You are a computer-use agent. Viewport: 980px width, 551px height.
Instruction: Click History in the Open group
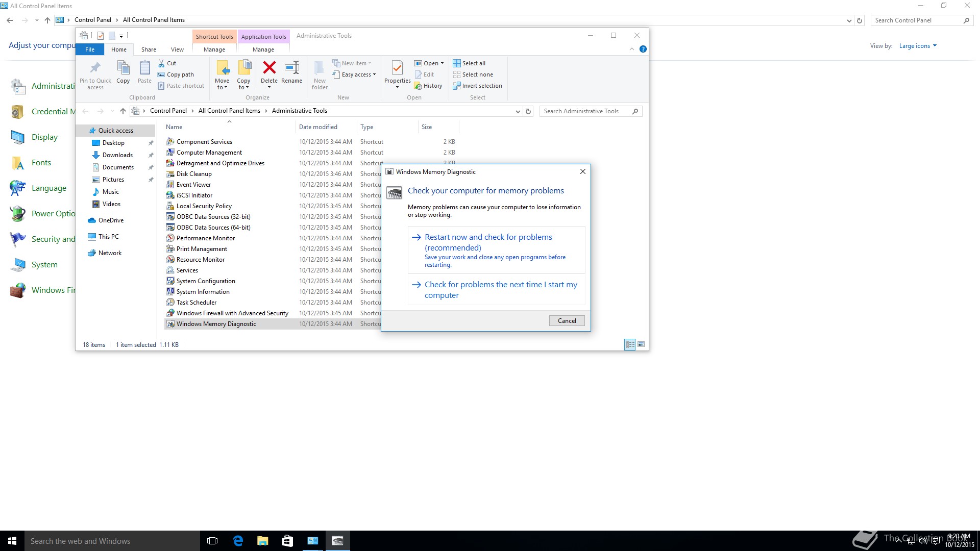(x=428, y=86)
